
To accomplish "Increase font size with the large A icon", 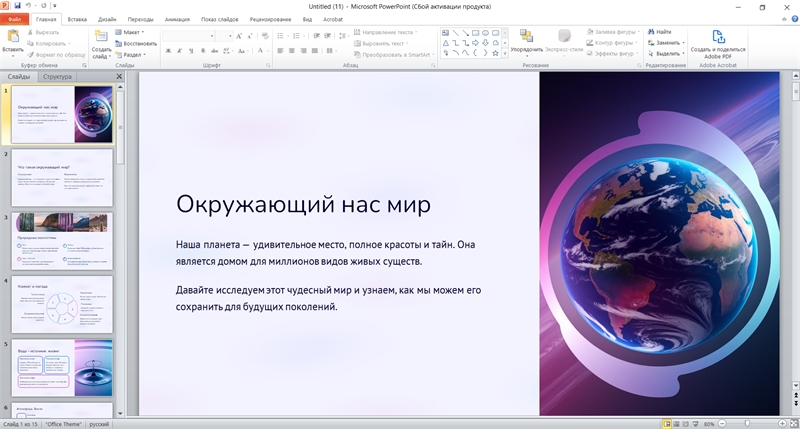I will click(239, 36).
